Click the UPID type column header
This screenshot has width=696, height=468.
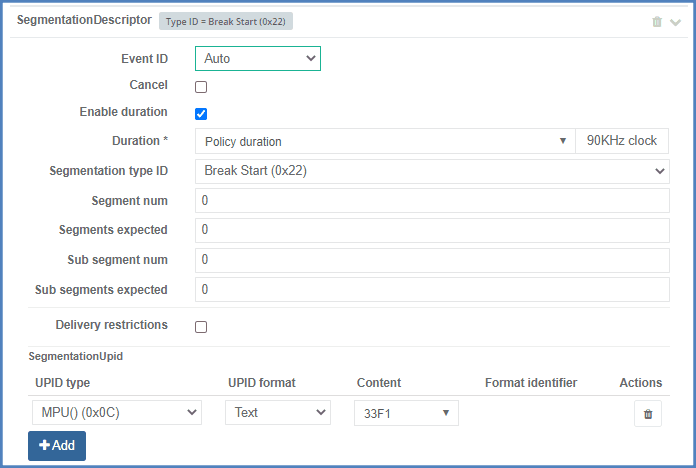[x=63, y=383]
